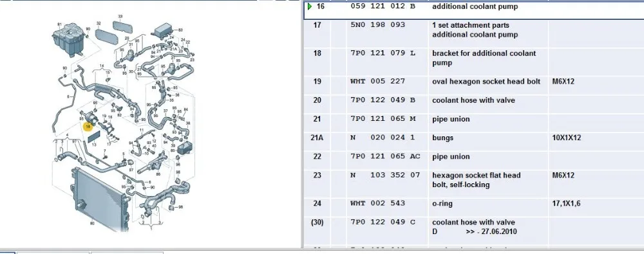This screenshot has height=254, width=644.
Task: Click the green arrow marker beside position 16
Action: (309, 6)
